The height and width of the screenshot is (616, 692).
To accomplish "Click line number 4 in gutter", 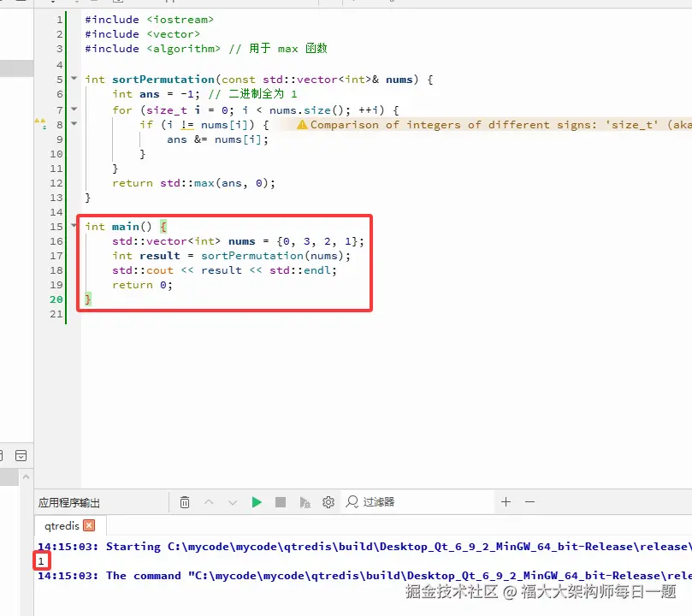I will [x=60, y=65].
